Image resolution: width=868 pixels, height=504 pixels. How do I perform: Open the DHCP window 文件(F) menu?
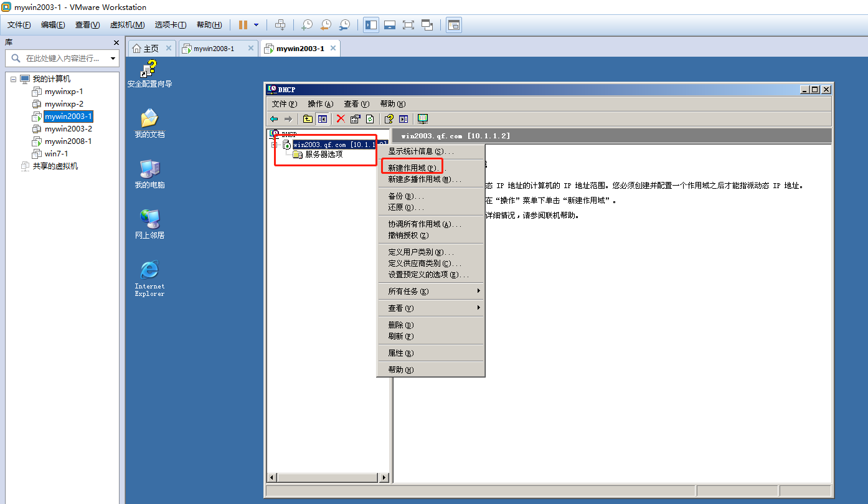285,104
